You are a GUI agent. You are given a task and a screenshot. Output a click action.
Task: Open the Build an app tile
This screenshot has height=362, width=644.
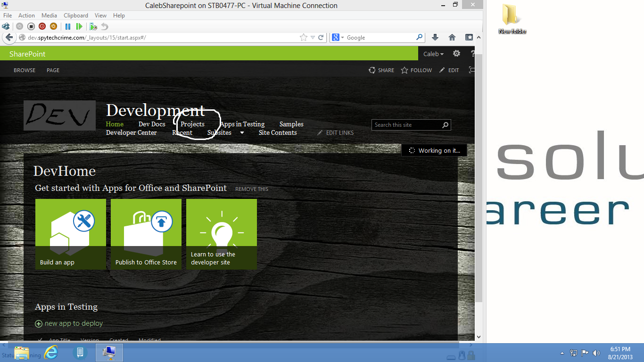tap(71, 234)
